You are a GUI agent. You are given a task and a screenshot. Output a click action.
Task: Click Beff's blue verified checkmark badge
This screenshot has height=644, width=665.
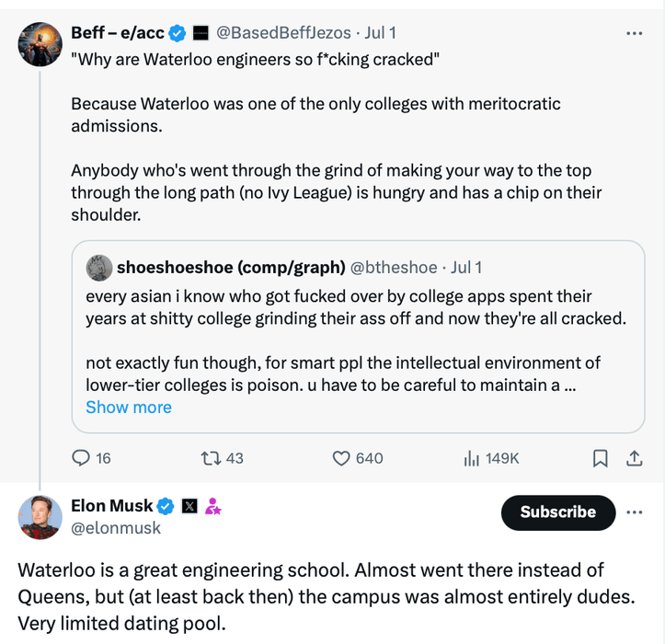click(178, 33)
